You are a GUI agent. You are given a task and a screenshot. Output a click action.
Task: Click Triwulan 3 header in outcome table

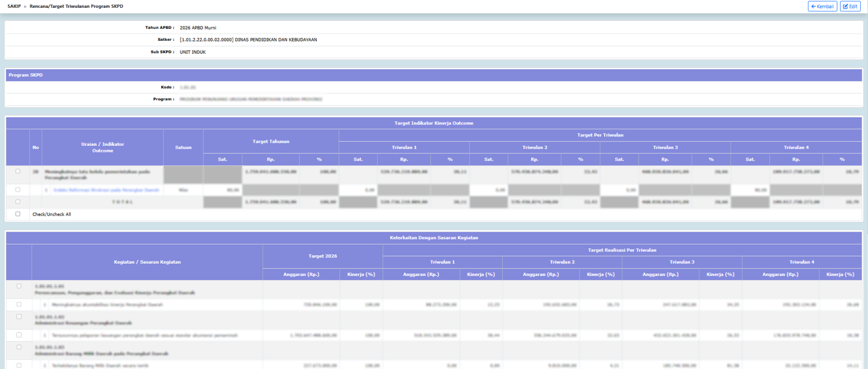(x=665, y=147)
